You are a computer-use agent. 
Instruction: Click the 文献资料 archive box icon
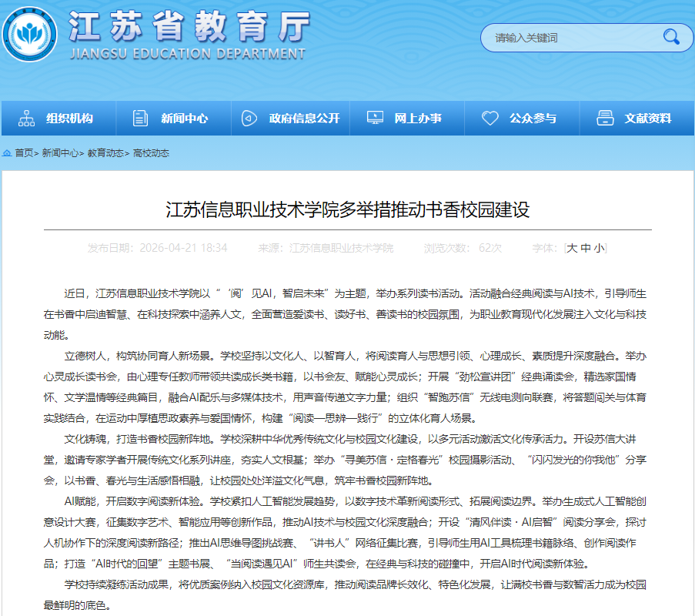pos(605,118)
